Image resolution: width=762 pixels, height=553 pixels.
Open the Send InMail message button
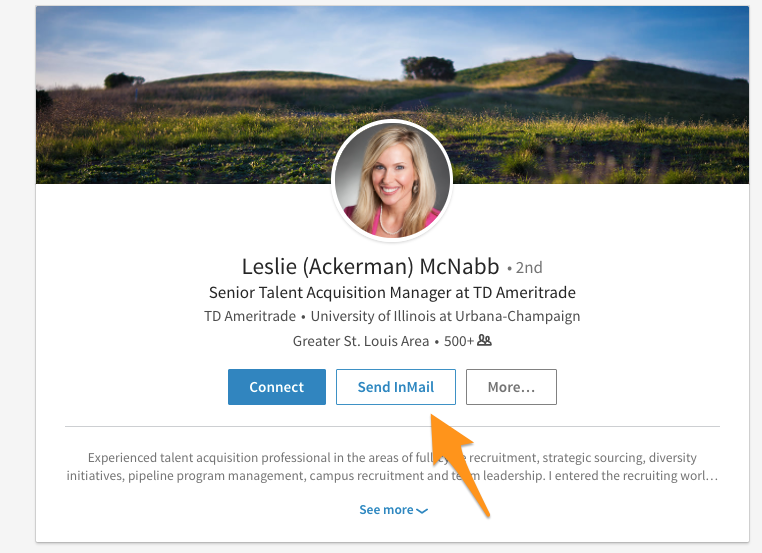396,387
